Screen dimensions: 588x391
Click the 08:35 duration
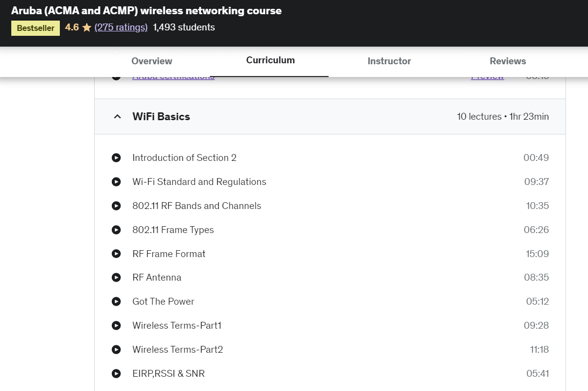536,277
